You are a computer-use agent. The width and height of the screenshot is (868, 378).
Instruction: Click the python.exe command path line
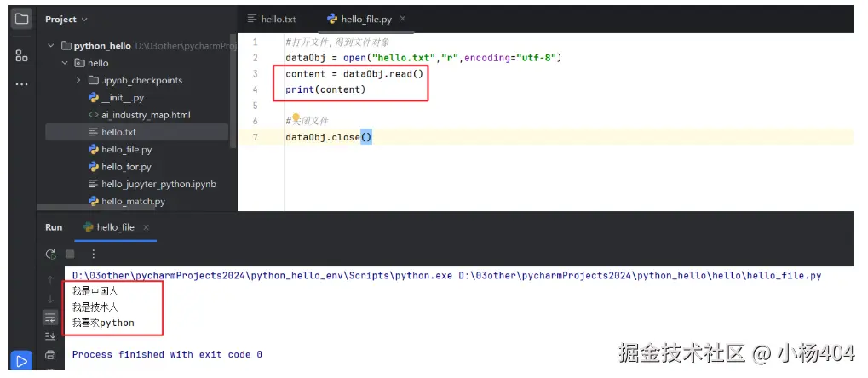[x=446, y=275]
